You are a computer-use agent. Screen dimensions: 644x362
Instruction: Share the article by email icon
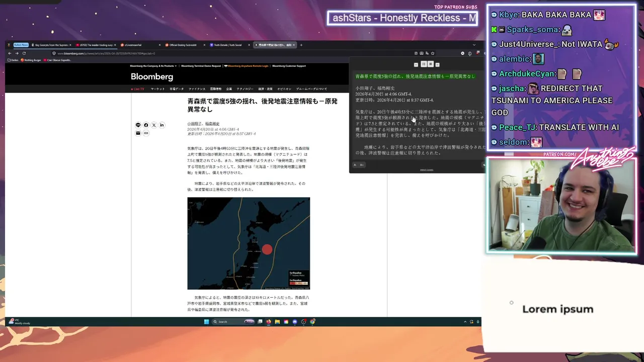[x=138, y=133]
